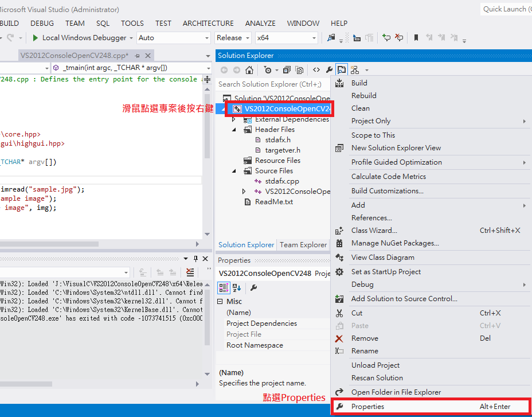Viewport: 532px width, 417px height.
Task: Open the TEAM menu
Action: pyautogui.click(x=75, y=24)
